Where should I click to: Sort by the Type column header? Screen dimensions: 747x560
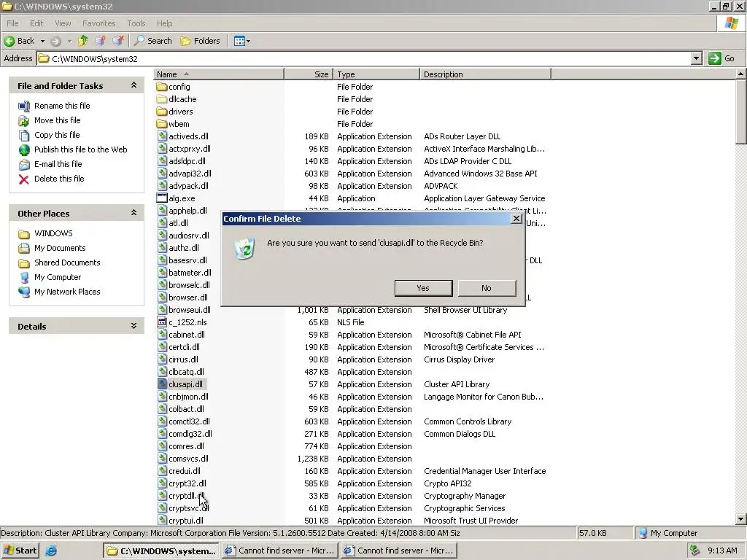click(376, 74)
